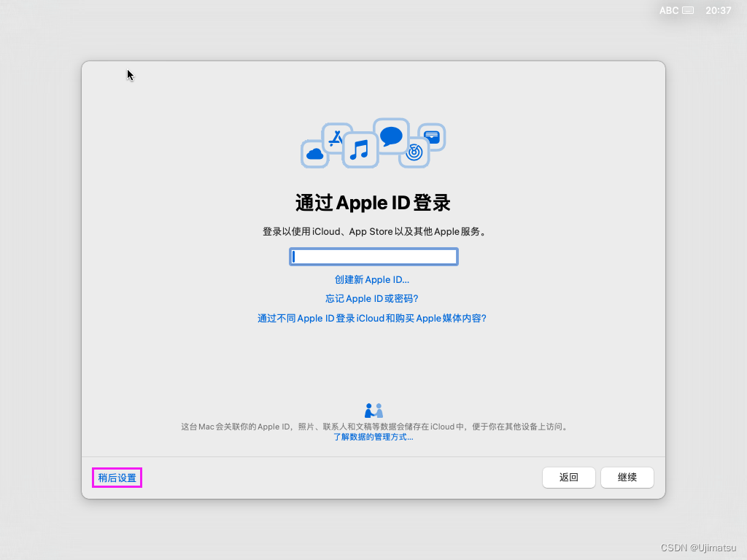Click the Messages speech bubble icon
The width and height of the screenshot is (747, 560).
pyautogui.click(x=392, y=136)
